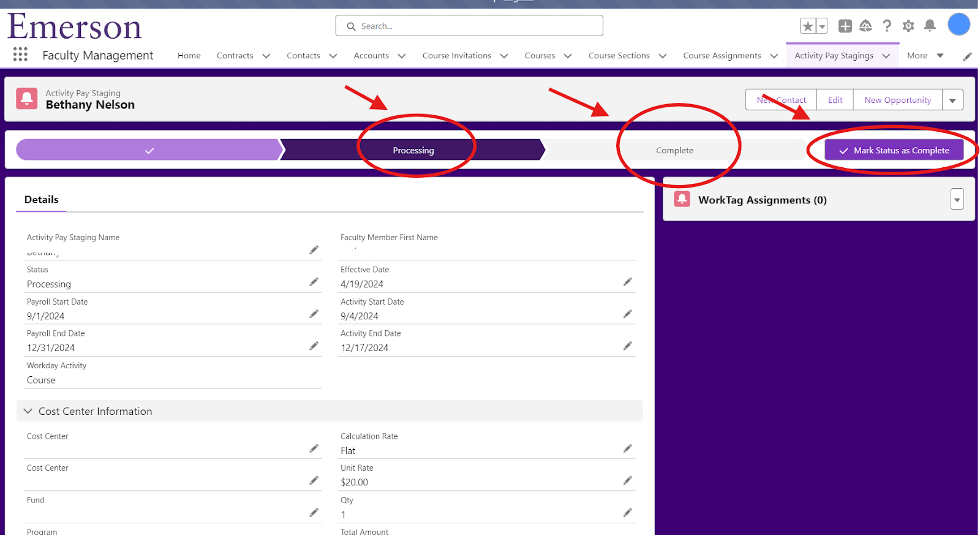Open the Course Sections tab
Screen dimensions: 980x535
tap(619, 55)
